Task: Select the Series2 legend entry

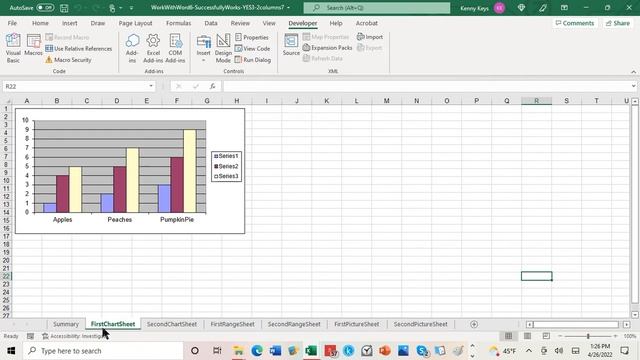Action: pos(226,166)
